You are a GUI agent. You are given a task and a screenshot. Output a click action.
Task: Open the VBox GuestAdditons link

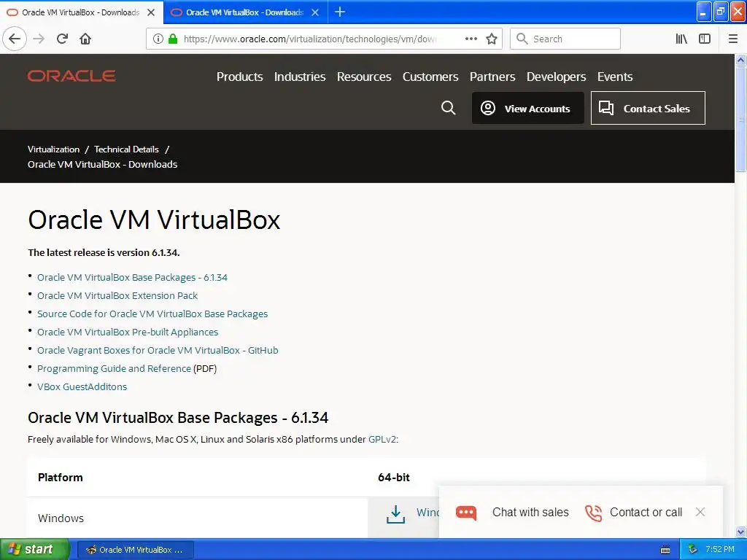[82, 386]
